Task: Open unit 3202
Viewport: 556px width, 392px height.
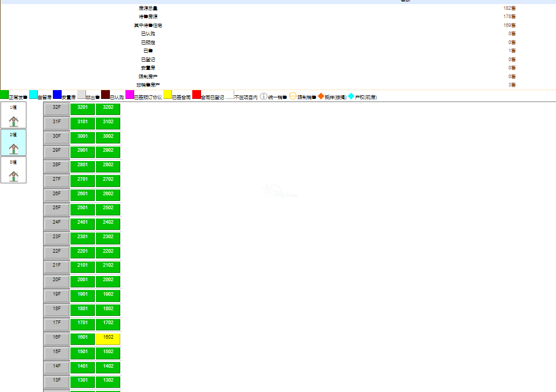Action: pos(108,109)
